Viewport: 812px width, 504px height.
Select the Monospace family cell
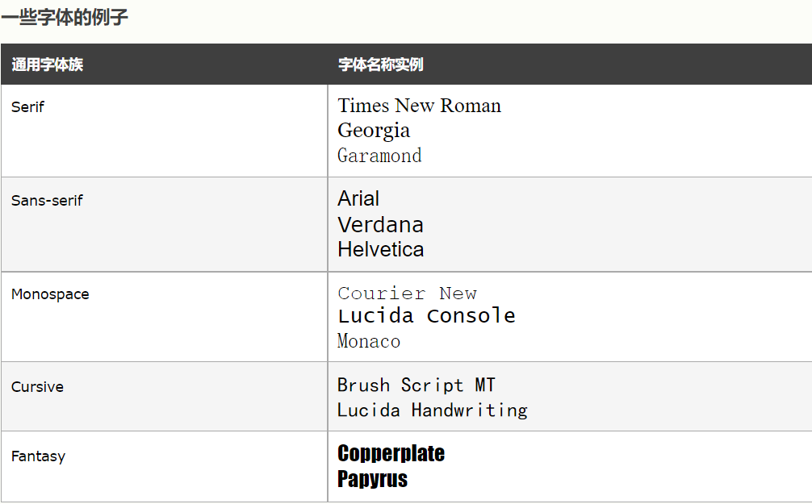point(50,294)
